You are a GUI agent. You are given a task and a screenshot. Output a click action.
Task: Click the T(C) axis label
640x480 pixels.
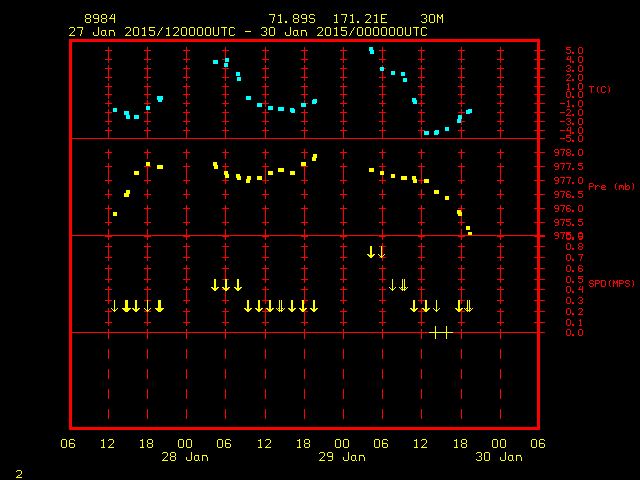pos(600,89)
